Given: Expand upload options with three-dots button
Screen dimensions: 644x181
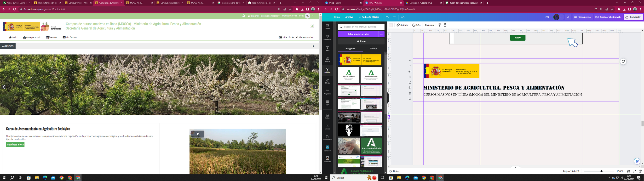Looking at the screenshot, I should pos(381,34).
